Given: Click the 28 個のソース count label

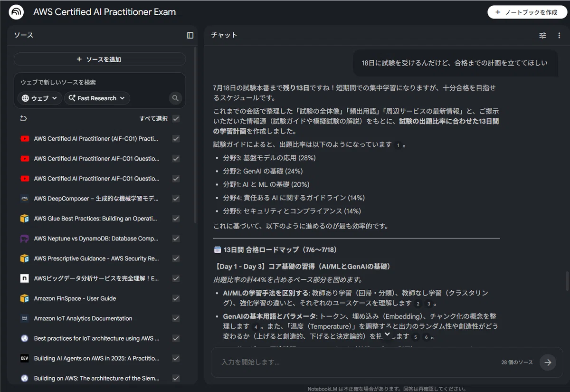Looking at the screenshot, I should [x=517, y=362].
